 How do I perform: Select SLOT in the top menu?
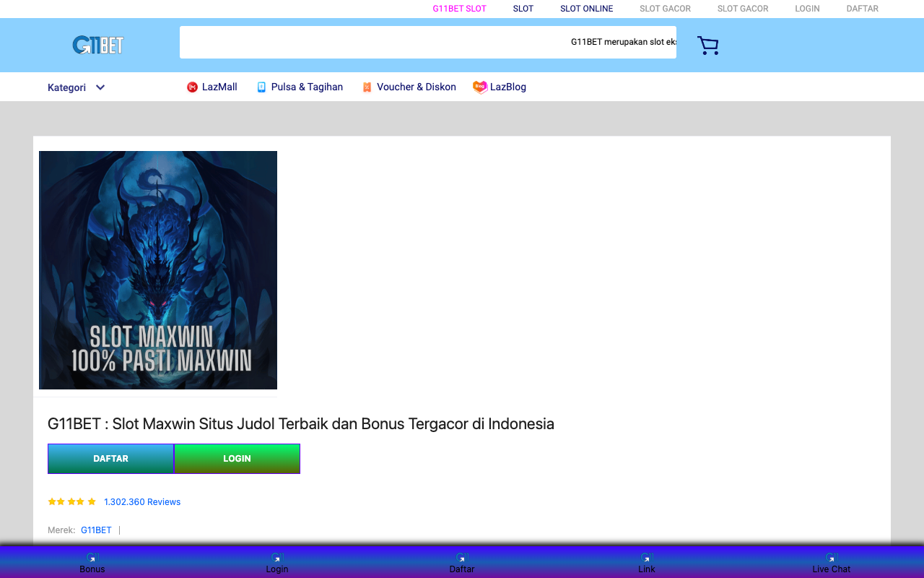pyautogui.click(x=523, y=9)
